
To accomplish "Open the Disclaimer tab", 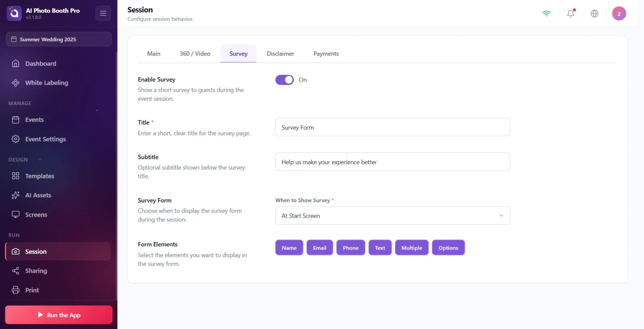I will tap(281, 54).
